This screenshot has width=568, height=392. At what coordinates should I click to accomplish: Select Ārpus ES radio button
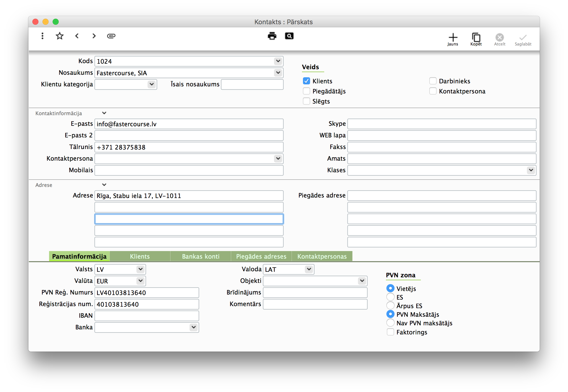[x=390, y=306]
